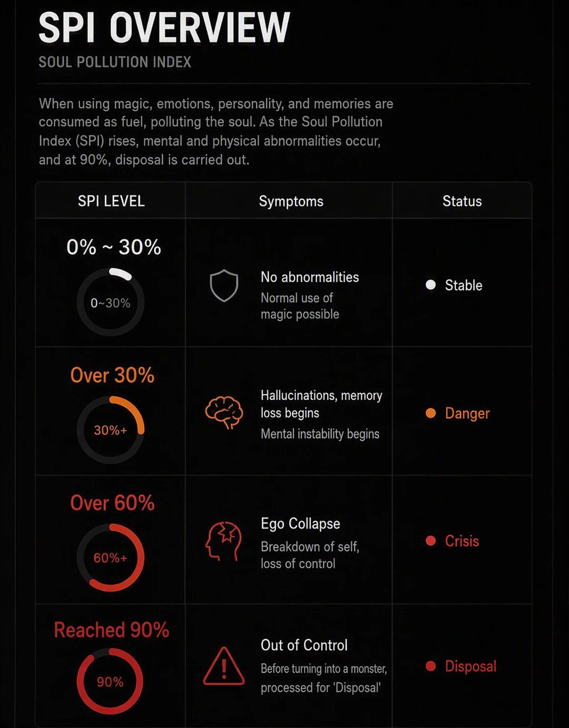
Task: Click the shield icon for No abnormalities
Action: pyautogui.click(x=224, y=286)
